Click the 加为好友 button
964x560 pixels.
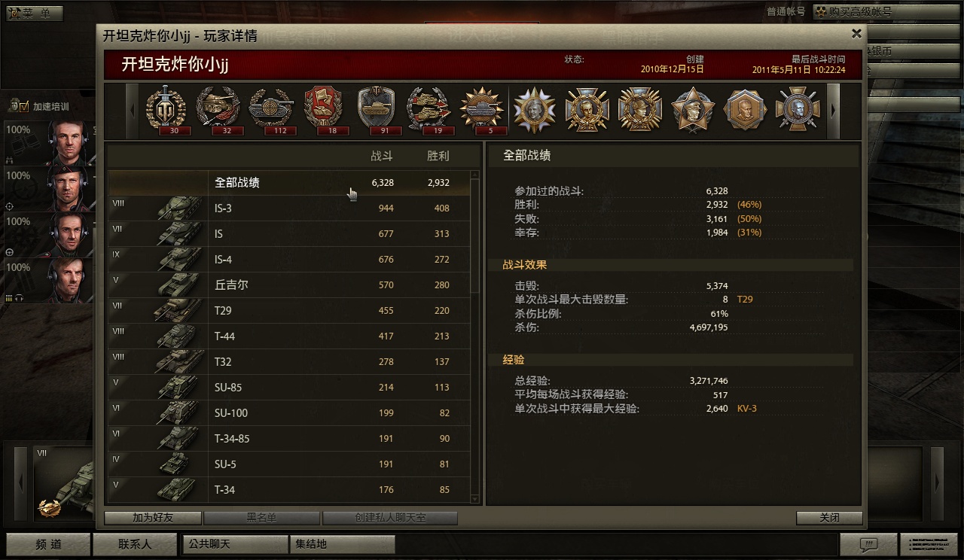click(153, 518)
